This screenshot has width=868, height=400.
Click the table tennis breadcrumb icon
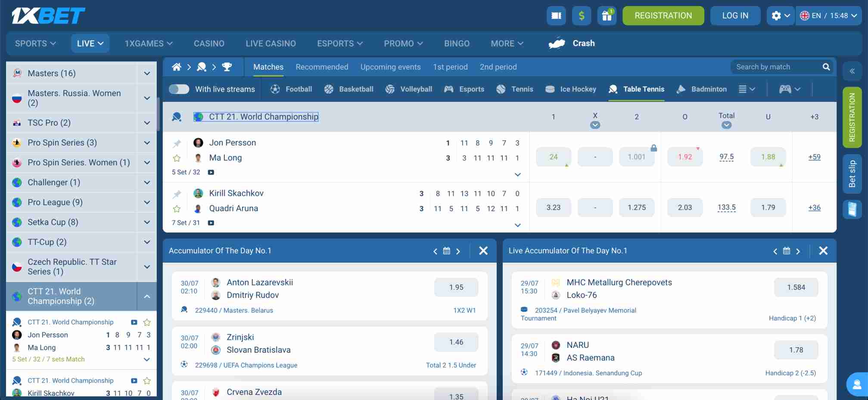(202, 67)
